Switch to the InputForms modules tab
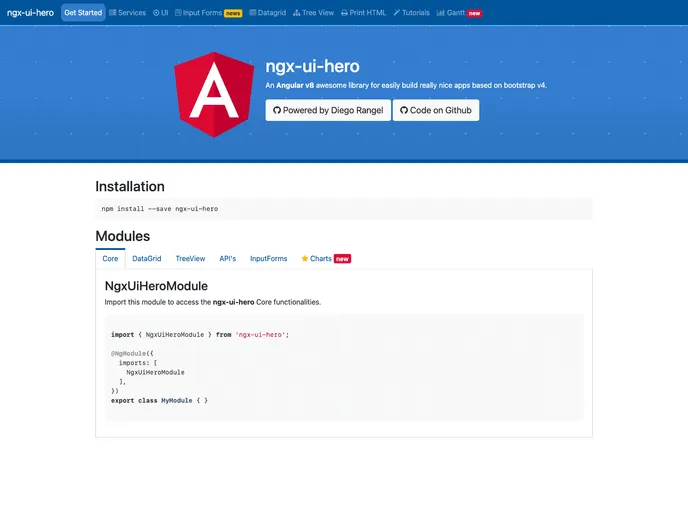The height and width of the screenshot is (512, 688). point(268,258)
